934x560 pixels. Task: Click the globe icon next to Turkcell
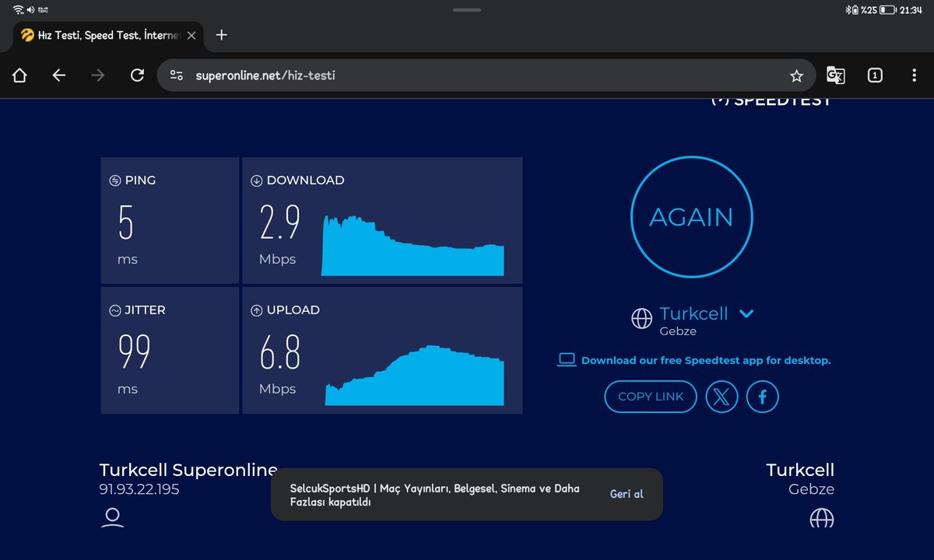pos(641,318)
